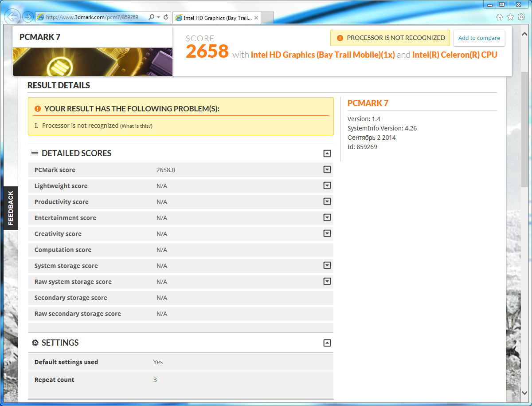
Task: Click the search magnifier in the address bar
Action: click(x=152, y=17)
